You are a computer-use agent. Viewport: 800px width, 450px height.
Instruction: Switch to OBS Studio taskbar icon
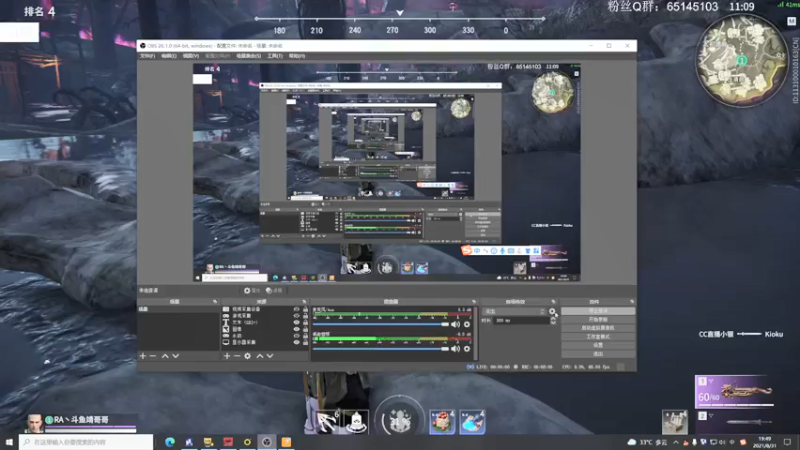click(267, 442)
